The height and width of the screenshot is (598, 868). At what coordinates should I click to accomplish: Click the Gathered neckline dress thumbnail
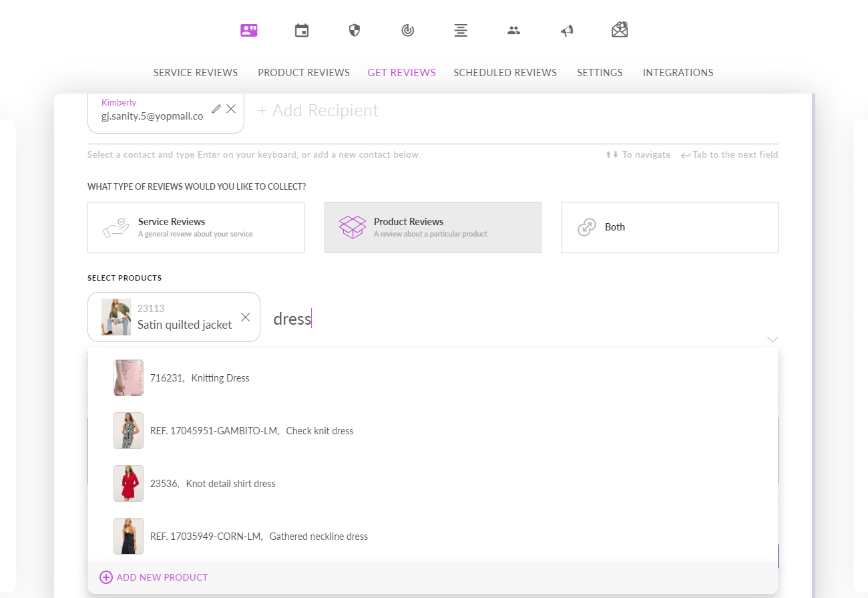pyautogui.click(x=128, y=537)
